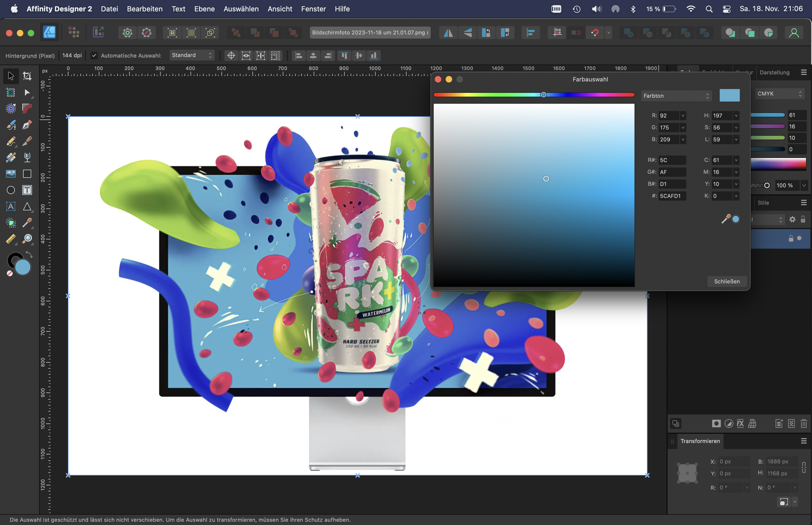The image size is (812, 525).
Task: Click the Flip Vertical toolbar icon
Action: point(468,33)
